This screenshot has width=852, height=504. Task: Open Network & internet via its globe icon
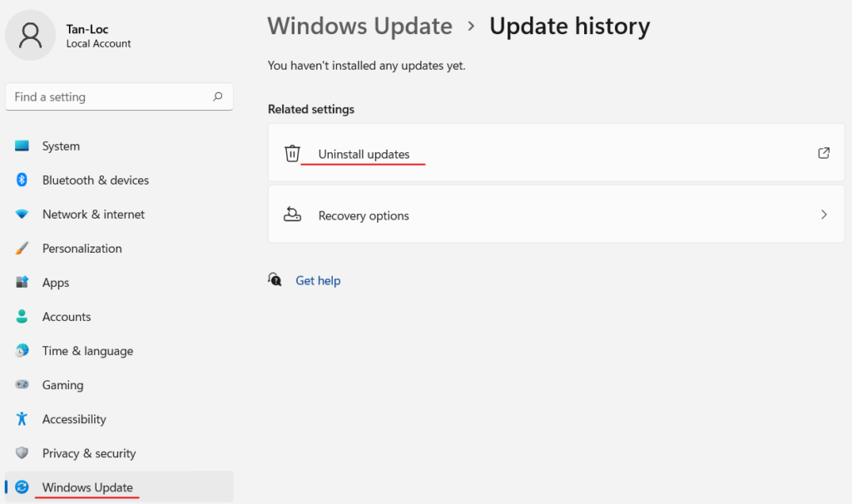22,214
